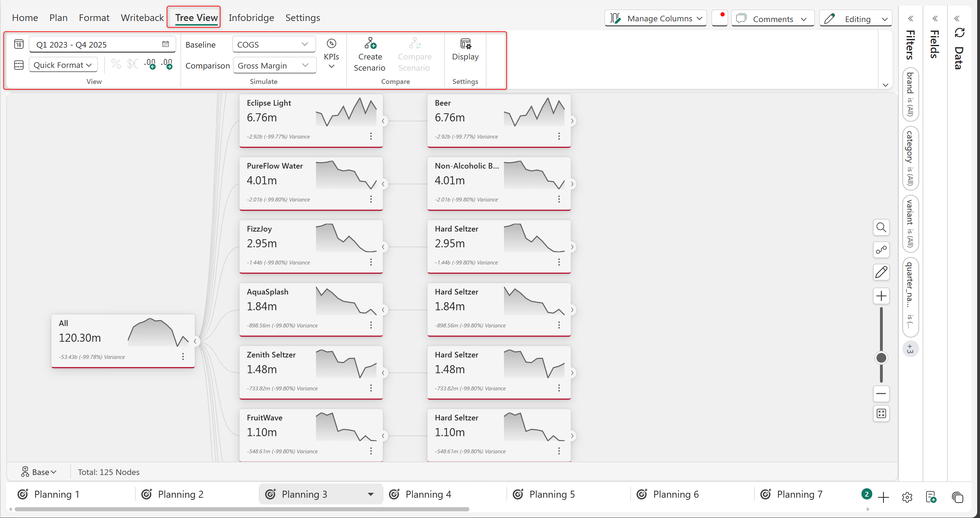Collapse the All root node chevron

click(x=195, y=341)
